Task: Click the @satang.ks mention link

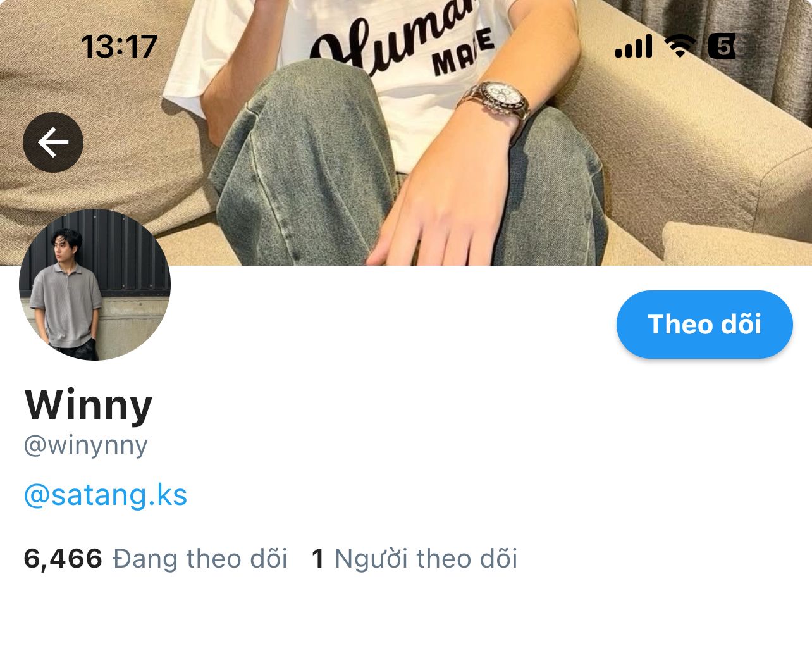Action: pos(106,495)
